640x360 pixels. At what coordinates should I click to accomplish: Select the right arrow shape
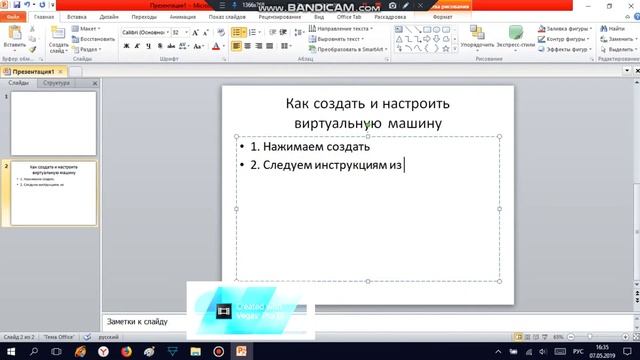427,39
